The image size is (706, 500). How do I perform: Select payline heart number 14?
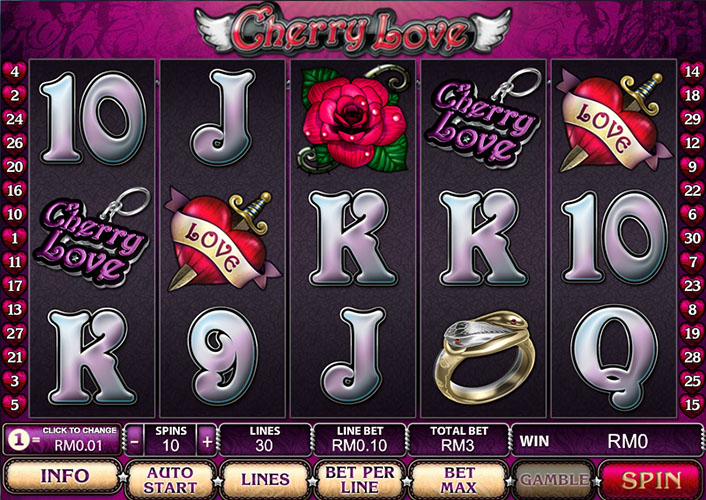click(x=692, y=71)
